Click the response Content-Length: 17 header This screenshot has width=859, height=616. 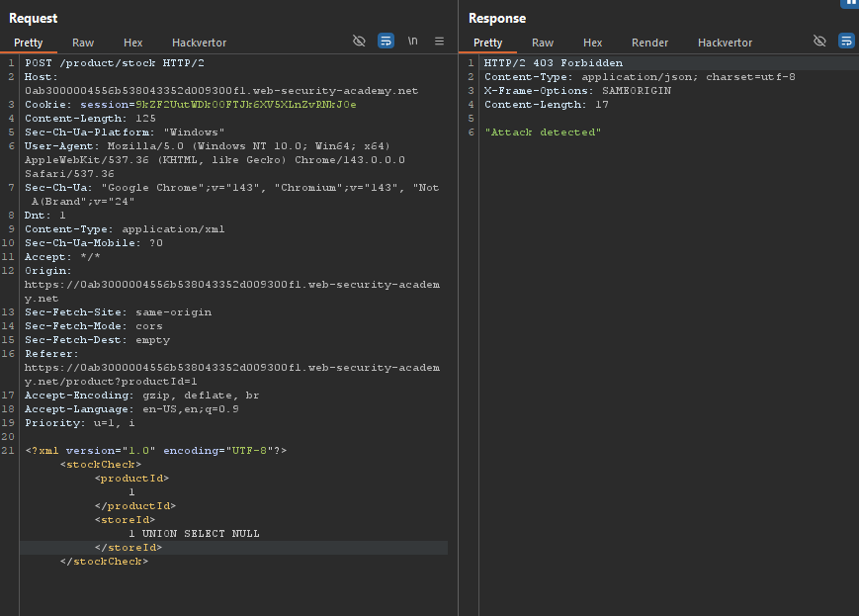[x=547, y=105]
